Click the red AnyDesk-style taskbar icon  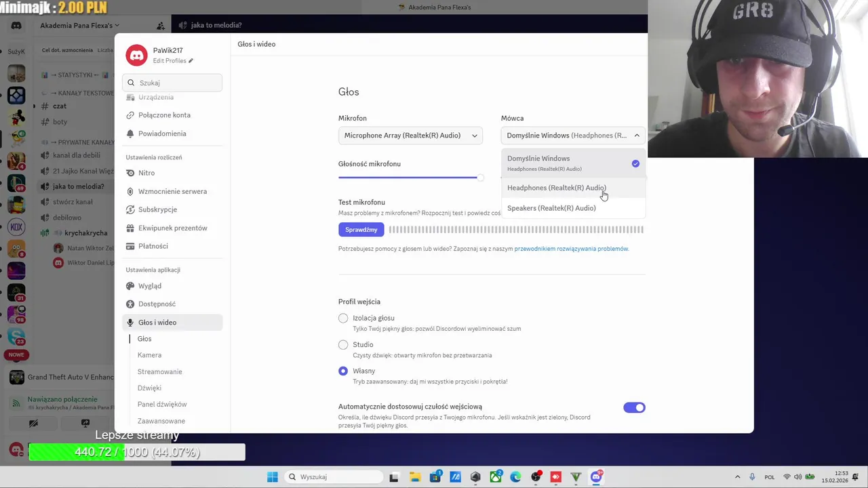tap(556, 477)
